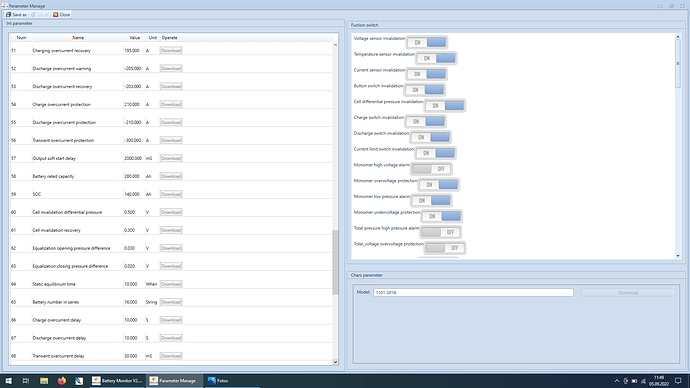690x388 pixels.
Task: Toggle the Button switch invalidation switch
Action: [424, 90]
